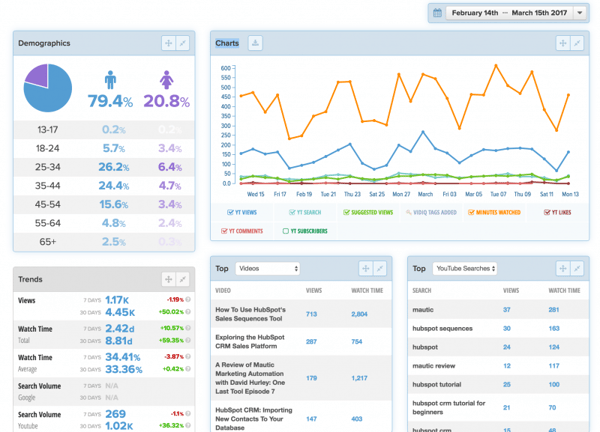
Task: Click the female figure icon in Demographics
Action: click(x=166, y=80)
